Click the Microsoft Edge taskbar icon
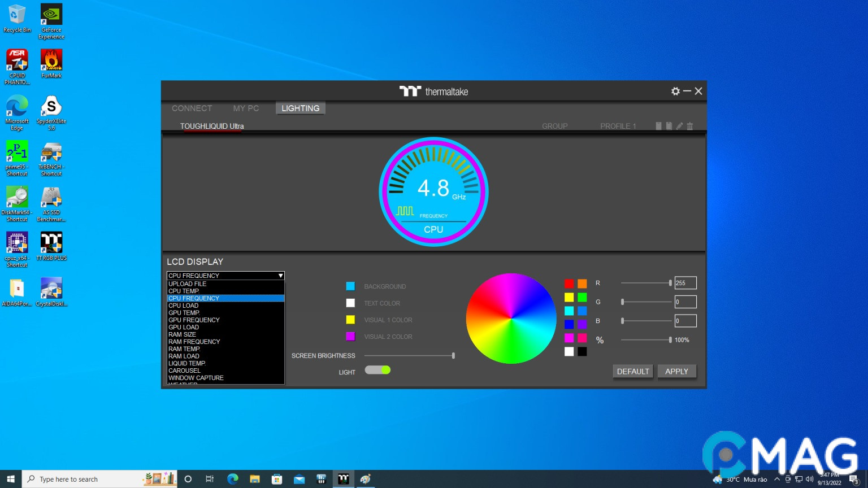 click(232, 479)
